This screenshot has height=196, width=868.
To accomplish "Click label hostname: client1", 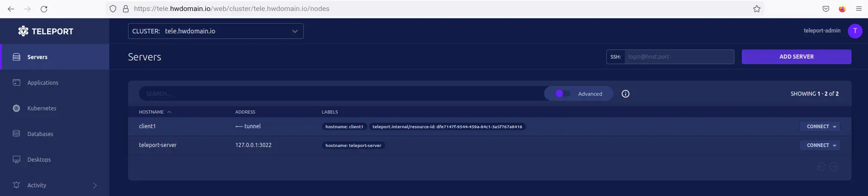I will pos(344,127).
